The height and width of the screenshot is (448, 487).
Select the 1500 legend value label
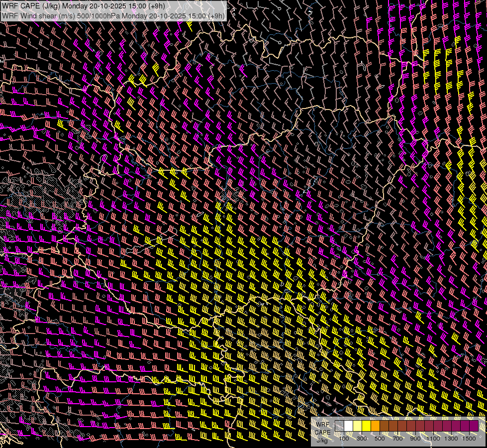click(x=469, y=438)
